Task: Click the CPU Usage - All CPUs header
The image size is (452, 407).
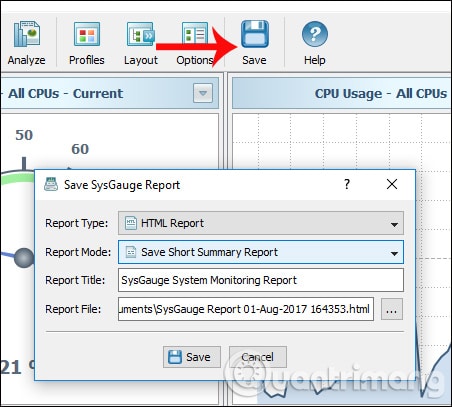Action: pos(381,94)
